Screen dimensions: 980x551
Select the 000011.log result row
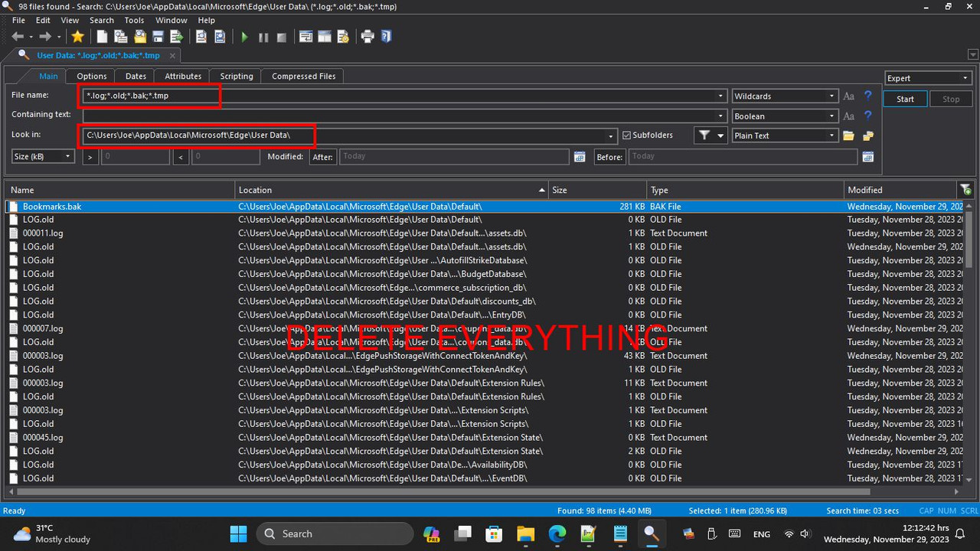(x=483, y=233)
